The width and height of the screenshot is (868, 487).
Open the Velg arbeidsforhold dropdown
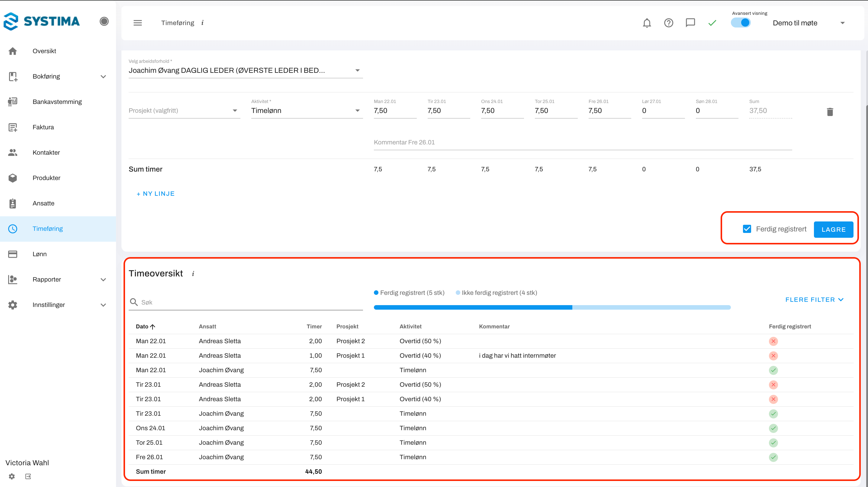tap(245, 70)
